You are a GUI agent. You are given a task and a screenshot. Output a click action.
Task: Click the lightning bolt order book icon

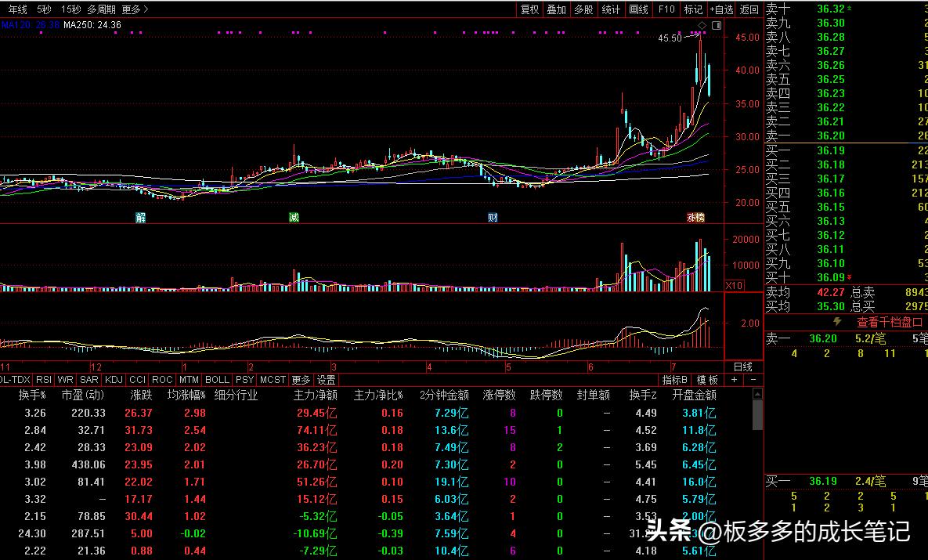837,321
